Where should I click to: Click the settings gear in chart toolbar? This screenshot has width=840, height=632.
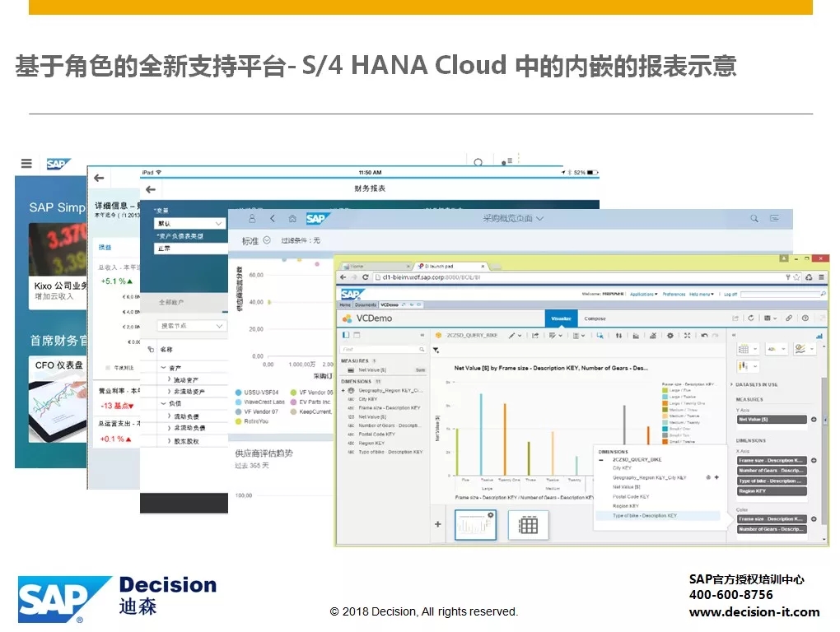point(670,336)
